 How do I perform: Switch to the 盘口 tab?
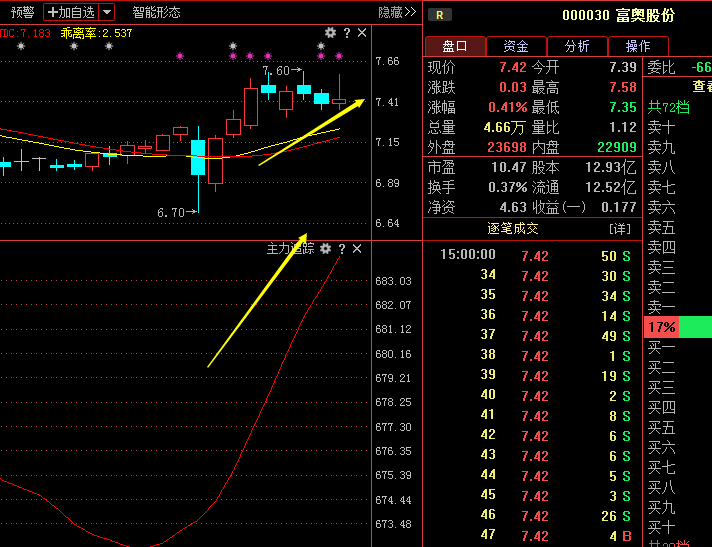(455, 46)
